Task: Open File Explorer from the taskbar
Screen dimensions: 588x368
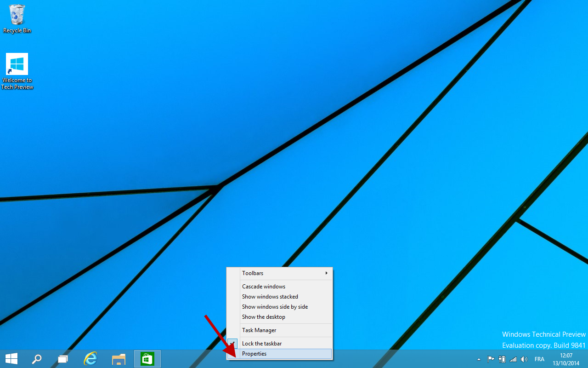Action: click(x=119, y=359)
